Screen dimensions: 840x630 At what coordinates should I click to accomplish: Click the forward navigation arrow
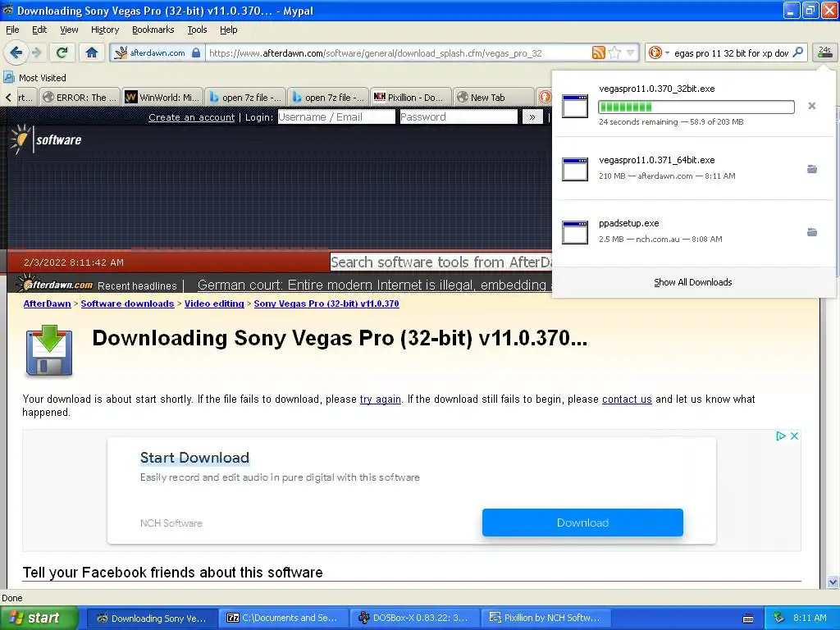[x=37, y=52]
